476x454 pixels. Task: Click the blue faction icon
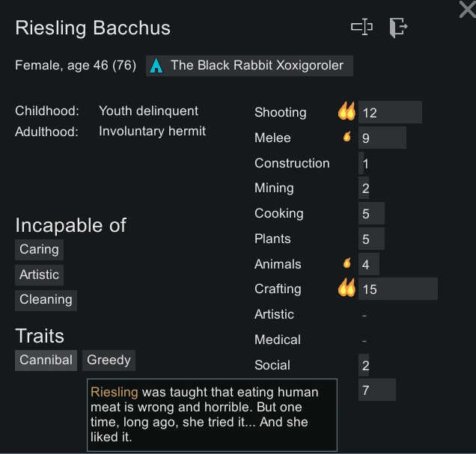tap(156, 66)
